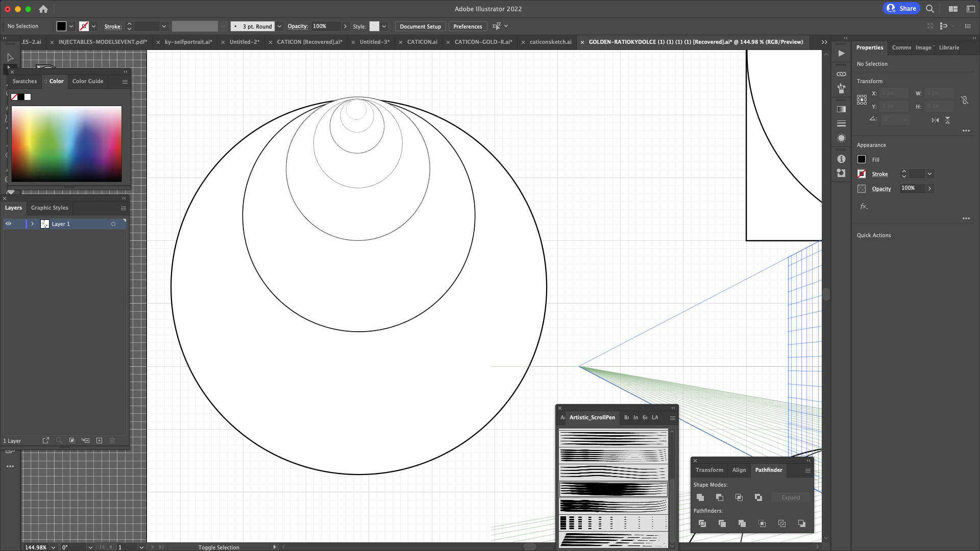Image resolution: width=980 pixels, height=551 pixels.
Task: Toggle visibility eye of Layer 1
Action: pyautogui.click(x=9, y=224)
